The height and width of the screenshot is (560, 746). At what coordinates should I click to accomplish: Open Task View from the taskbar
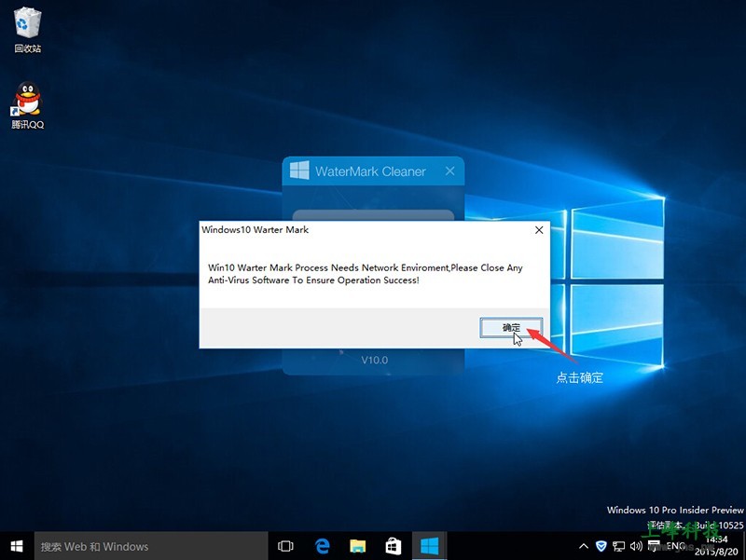pyautogui.click(x=286, y=546)
